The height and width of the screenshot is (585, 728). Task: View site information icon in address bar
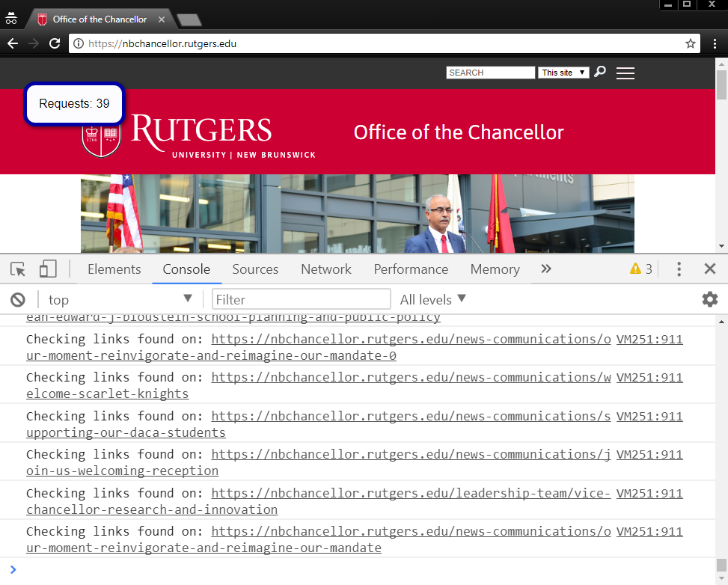click(79, 43)
